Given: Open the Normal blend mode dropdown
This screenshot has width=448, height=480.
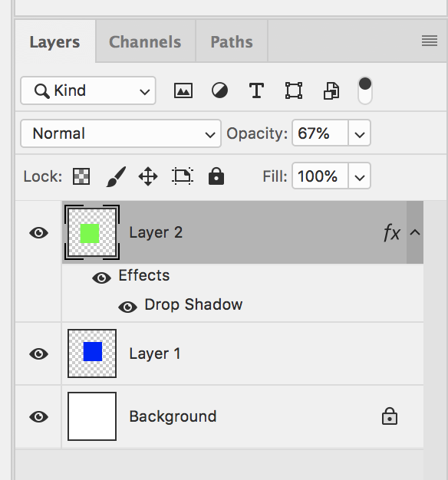Looking at the screenshot, I should pyautogui.click(x=120, y=133).
